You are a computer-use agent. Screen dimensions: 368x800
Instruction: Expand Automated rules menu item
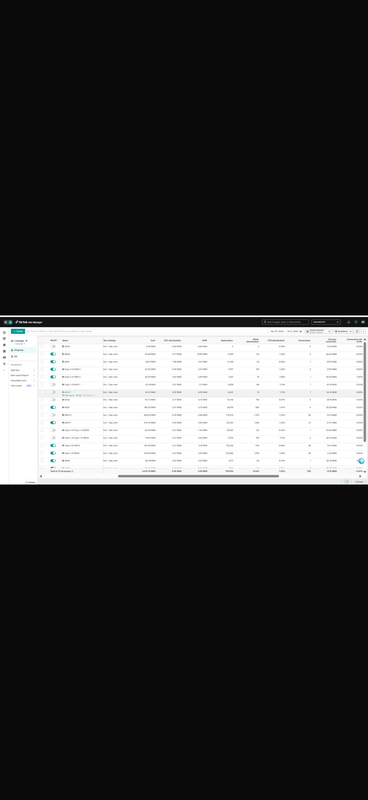point(23,380)
